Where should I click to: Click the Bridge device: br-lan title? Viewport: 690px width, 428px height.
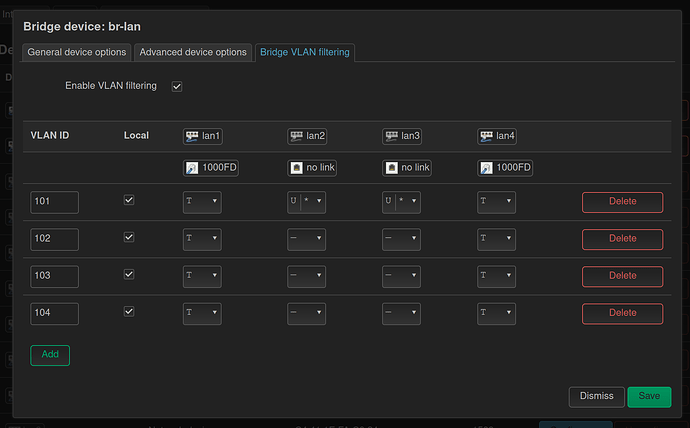tap(82, 27)
